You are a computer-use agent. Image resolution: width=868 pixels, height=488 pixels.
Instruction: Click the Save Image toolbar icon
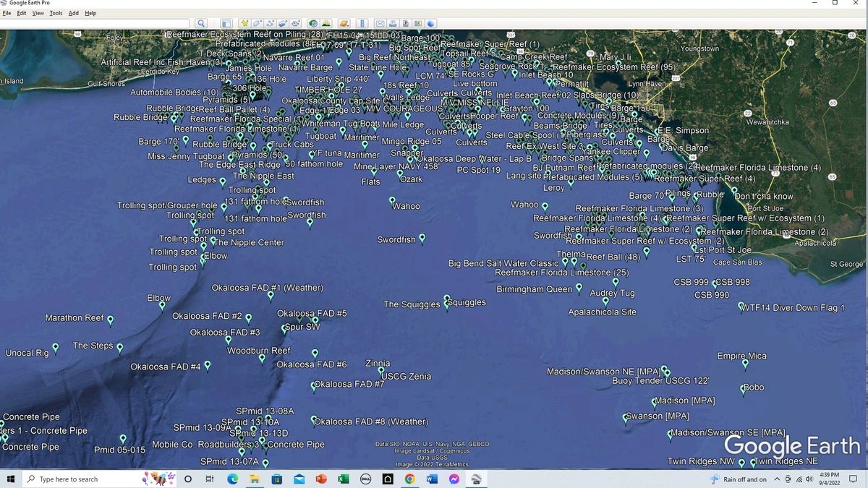tap(405, 23)
